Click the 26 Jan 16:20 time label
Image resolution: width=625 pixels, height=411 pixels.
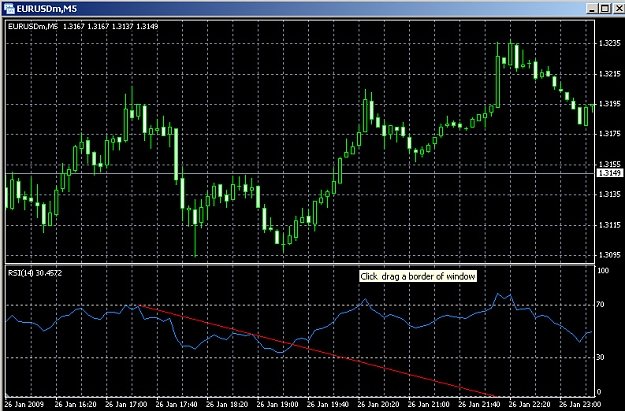click(x=76, y=404)
